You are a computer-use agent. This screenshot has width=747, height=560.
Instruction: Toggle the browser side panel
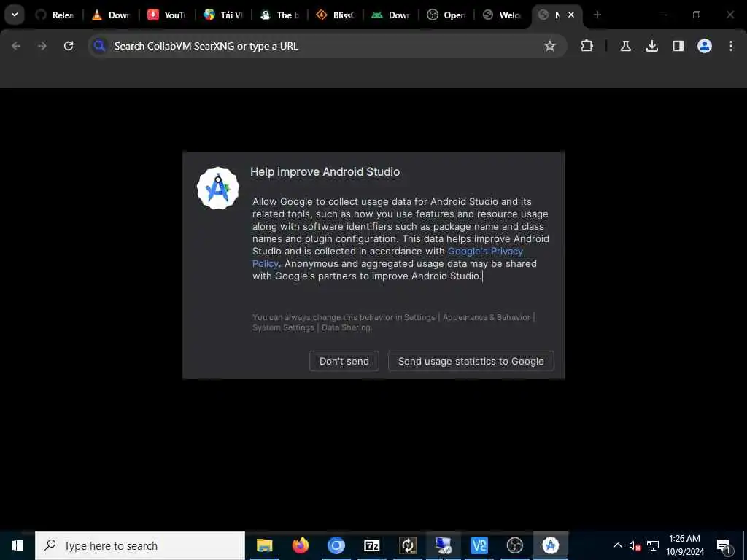(x=678, y=46)
